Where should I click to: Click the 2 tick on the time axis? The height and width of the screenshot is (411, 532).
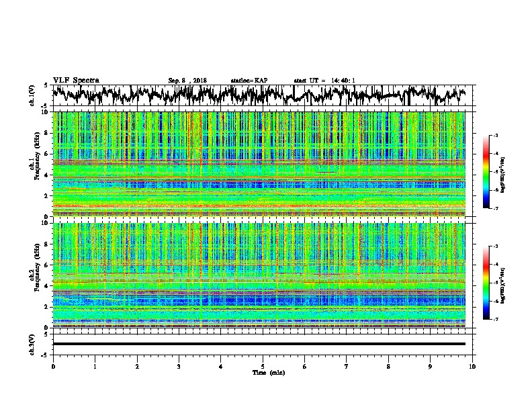(137, 367)
